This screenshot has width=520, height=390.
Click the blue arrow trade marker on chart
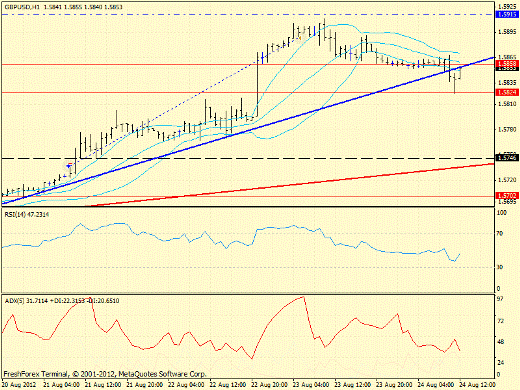click(x=69, y=166)
